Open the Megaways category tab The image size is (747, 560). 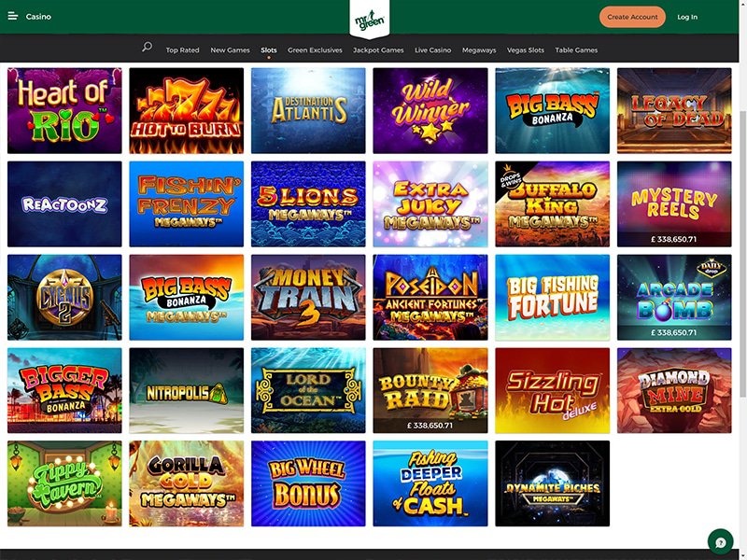479,50
